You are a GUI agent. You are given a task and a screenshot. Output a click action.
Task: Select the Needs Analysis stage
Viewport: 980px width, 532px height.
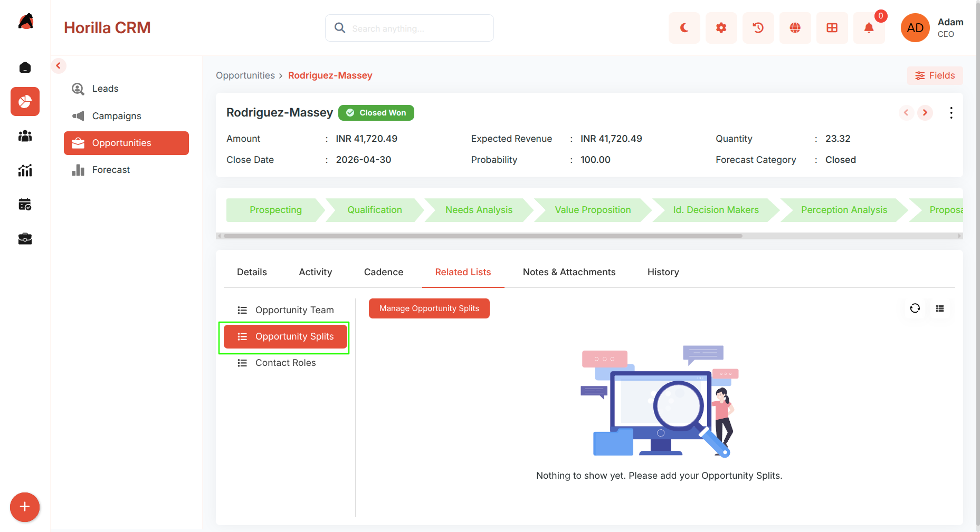479,210
